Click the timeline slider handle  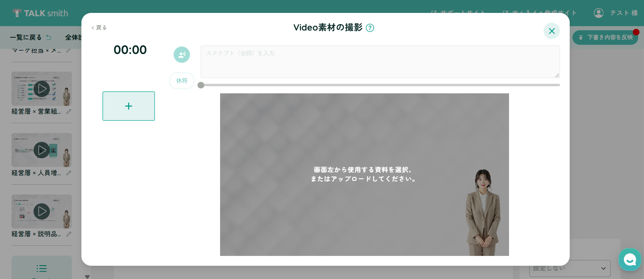[x=201, y=85]
